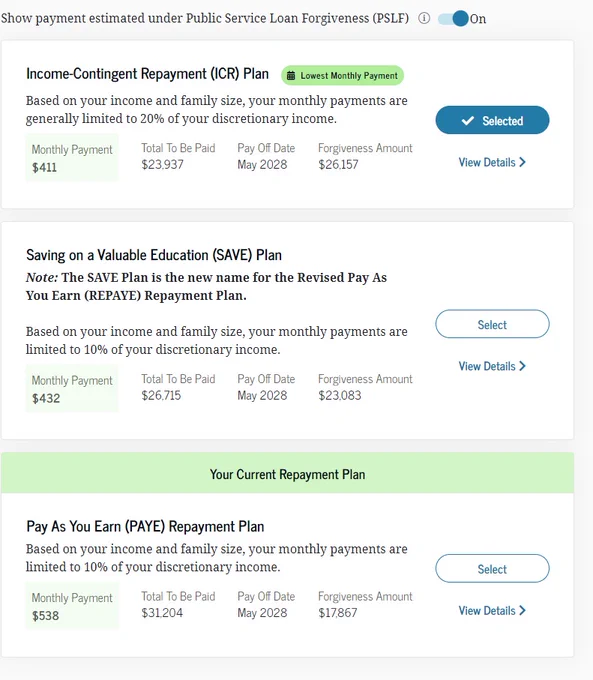Click the Lowest Monthly Payment badge
Viewport: 593px width, 680px height.
342,75
